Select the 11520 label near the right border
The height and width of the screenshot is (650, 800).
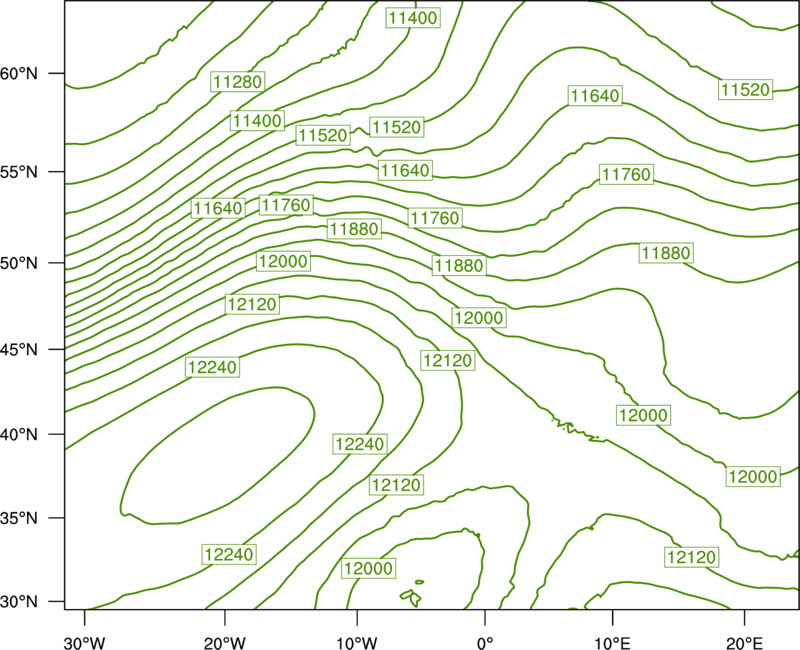coord(745,90)
